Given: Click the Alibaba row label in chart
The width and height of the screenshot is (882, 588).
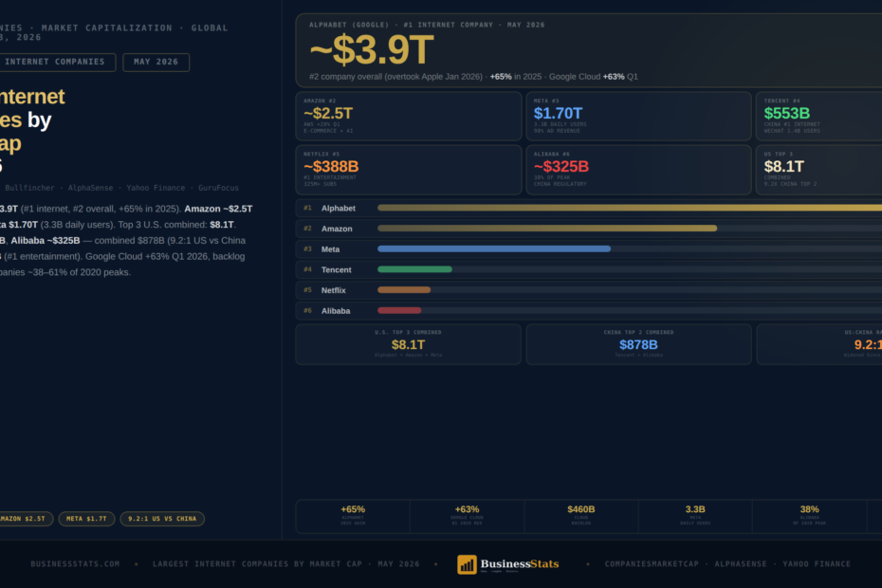Looking at the screenshot, I should pos(335,311).
